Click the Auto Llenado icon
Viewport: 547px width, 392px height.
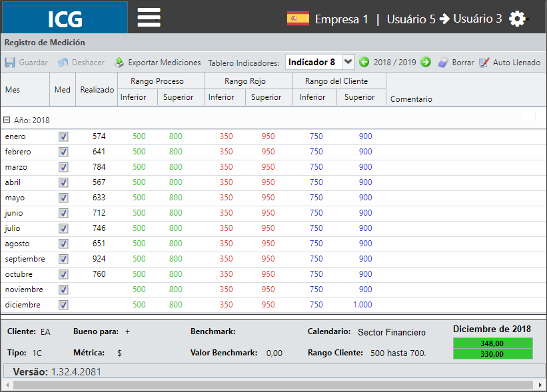[484, 63]
